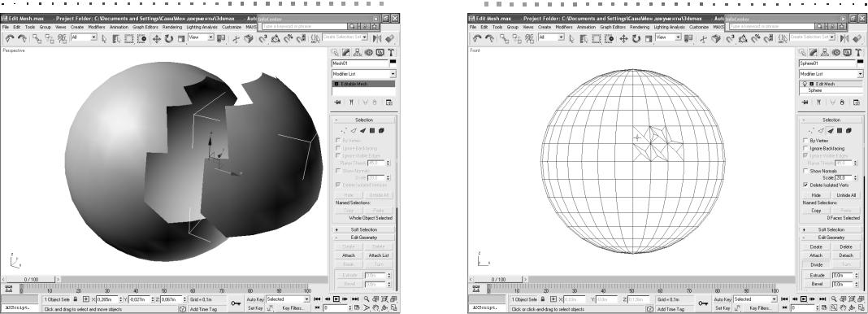Click Undo in the Front window toolbar
Screen dimensions: 868x314
[477, 38]
